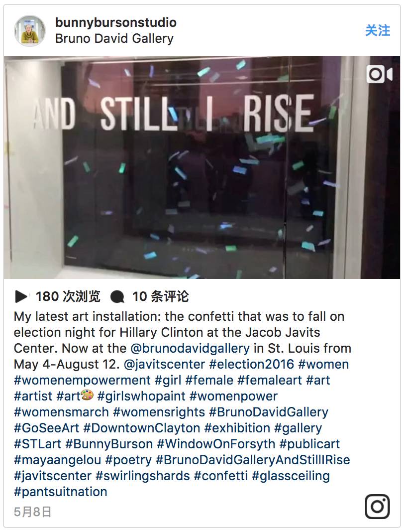
Task: Open the #pantsuitnation hashtag
Action: click(61, 492)
